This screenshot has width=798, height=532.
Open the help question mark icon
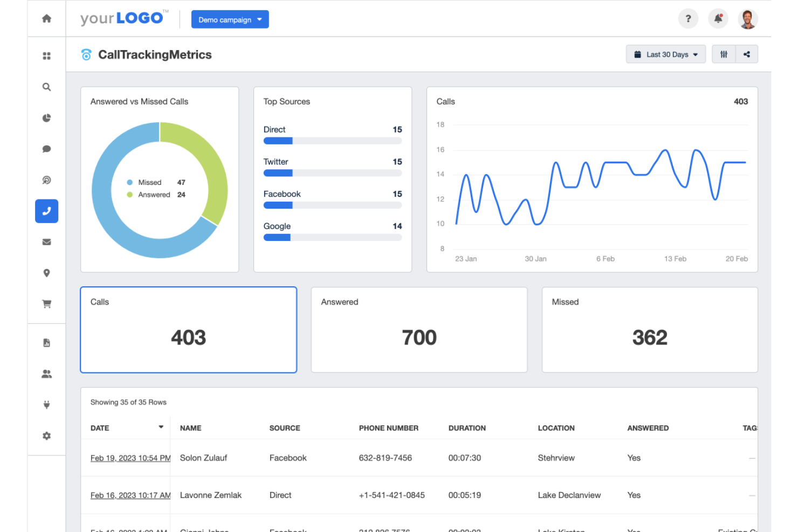click(688, 19)
